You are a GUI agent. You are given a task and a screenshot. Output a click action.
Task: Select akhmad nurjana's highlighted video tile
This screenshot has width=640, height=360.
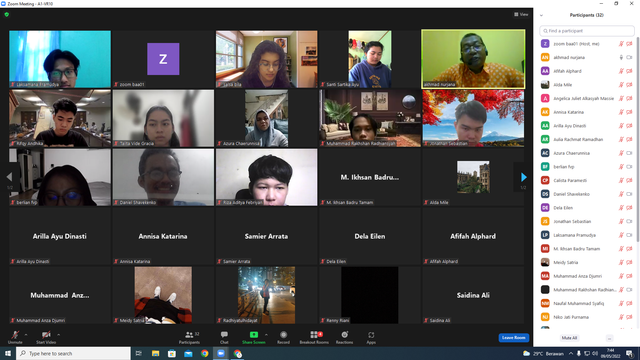click(473, 59)
